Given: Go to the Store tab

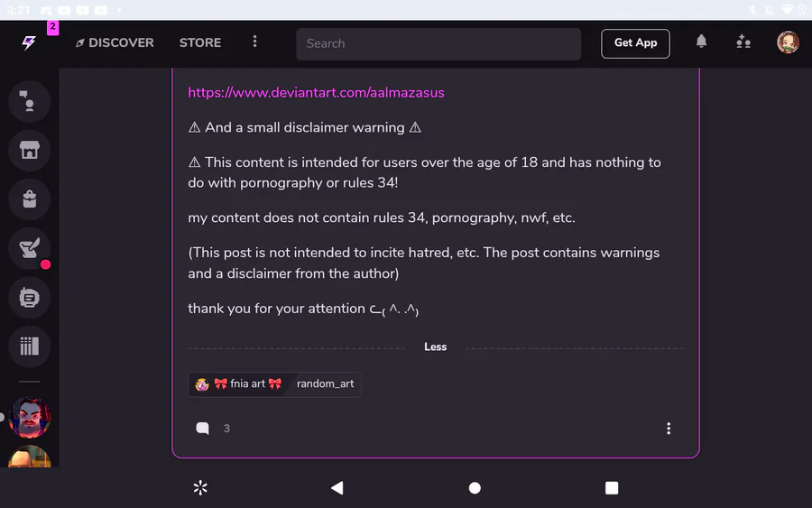Looking at the screenshot, I should (x=200, y=42).
